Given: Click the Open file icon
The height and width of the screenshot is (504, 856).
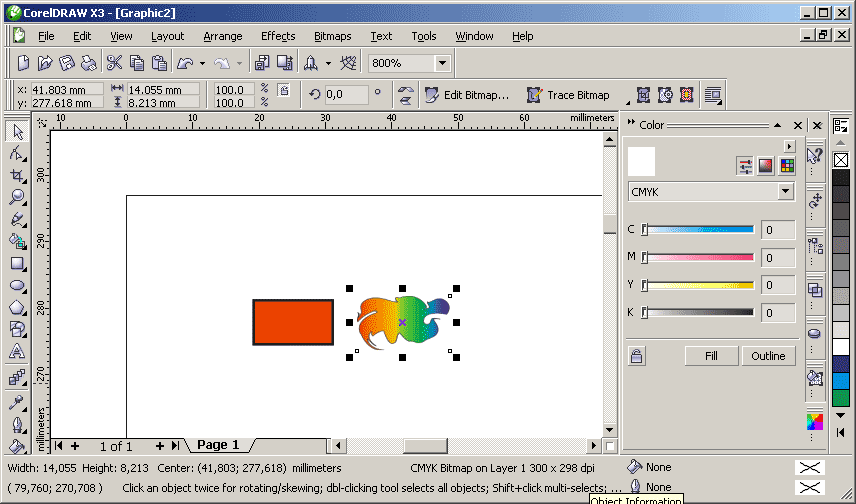Looking at the screenshot, I should pyautogui.click(x=45, y=63).
